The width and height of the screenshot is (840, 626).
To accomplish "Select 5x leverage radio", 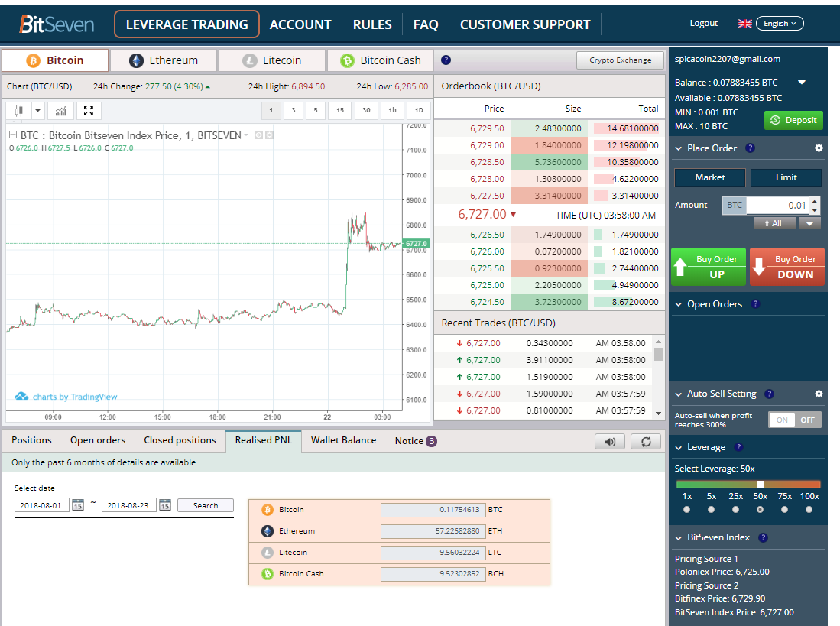I will tap(711, 509).
